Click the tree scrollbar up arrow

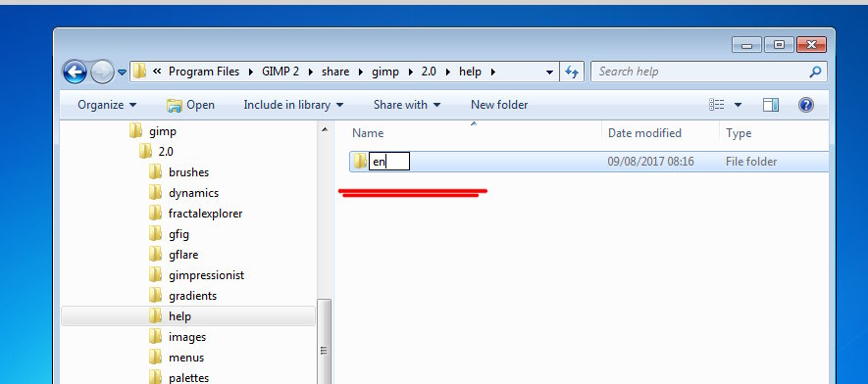click(325, 130)
